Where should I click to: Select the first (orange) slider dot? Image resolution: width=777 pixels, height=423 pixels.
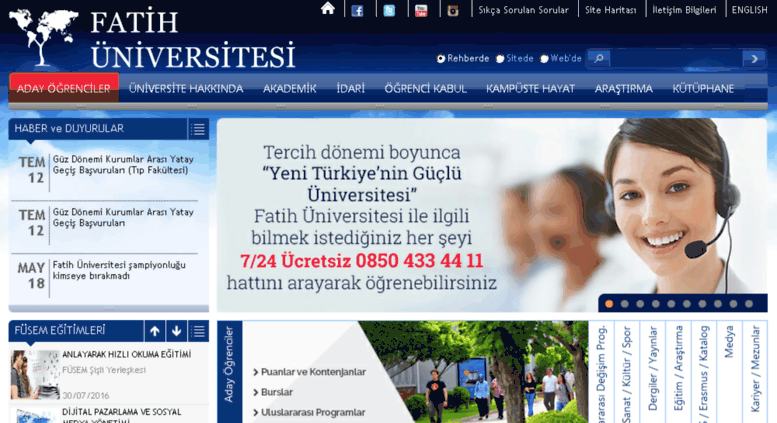pyautogui.click(x=609, y=304)
